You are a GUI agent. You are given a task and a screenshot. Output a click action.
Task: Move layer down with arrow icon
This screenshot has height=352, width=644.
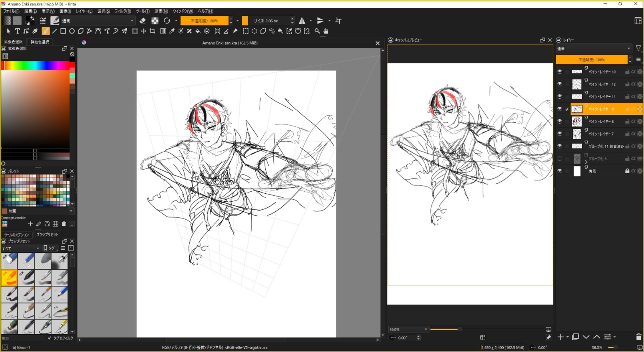click(x=586, y=337)
